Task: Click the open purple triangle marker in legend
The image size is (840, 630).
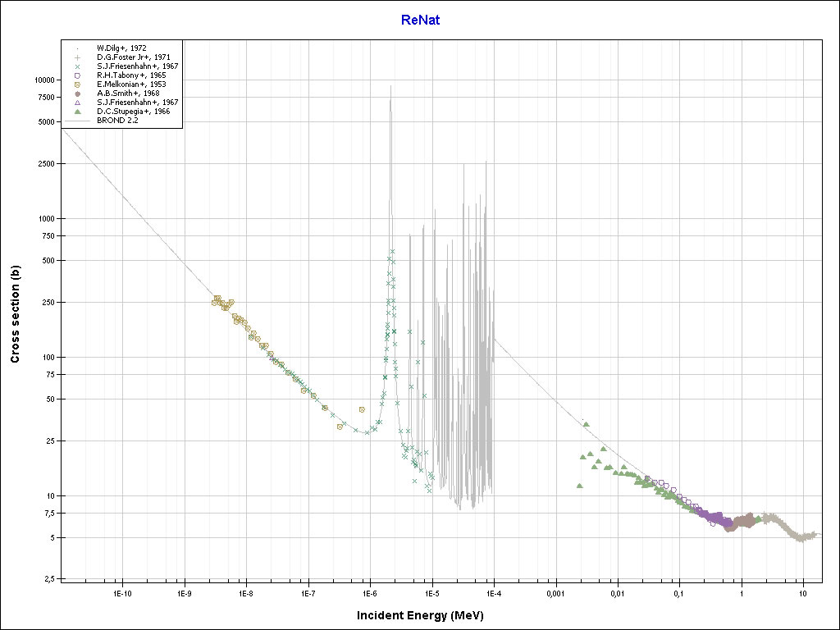Action: click(x=76, y=103)
